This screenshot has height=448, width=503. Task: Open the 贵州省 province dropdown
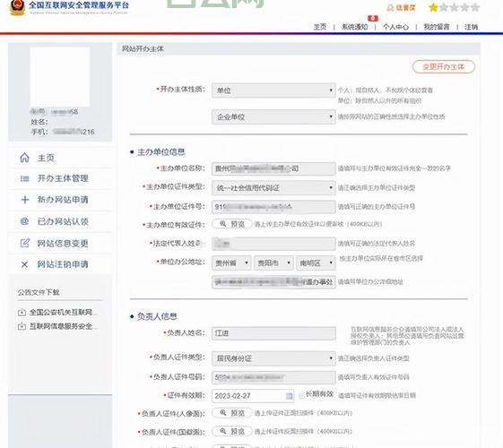[x=231, y=263]
